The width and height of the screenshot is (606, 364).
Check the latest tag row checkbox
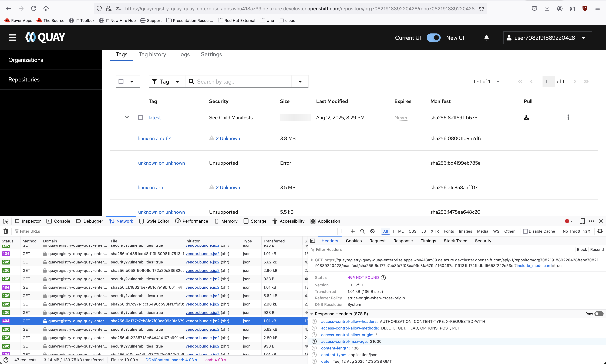pos(140,118)
